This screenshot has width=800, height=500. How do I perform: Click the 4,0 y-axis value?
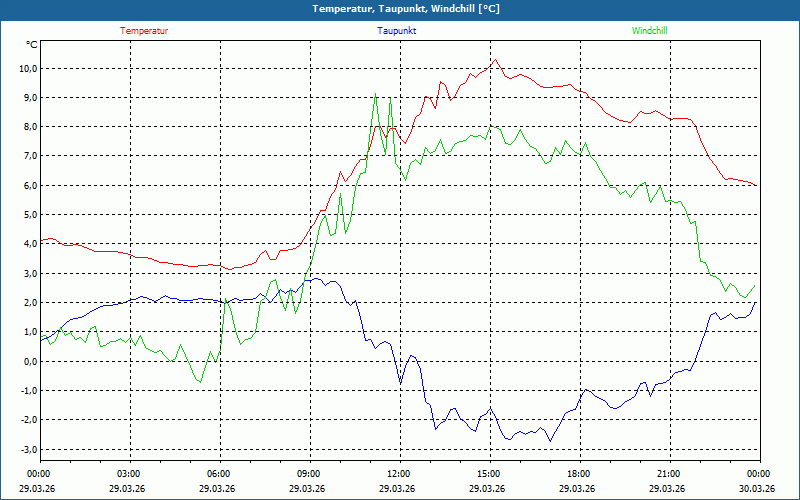[x=31, y=244]
